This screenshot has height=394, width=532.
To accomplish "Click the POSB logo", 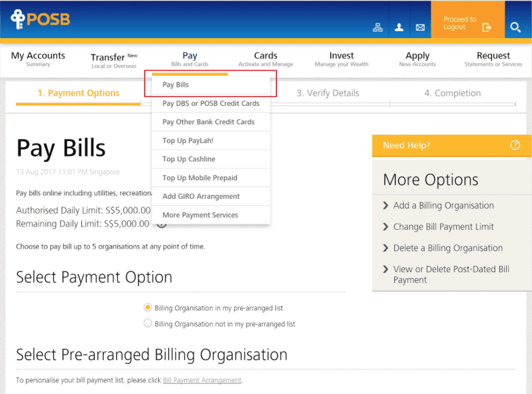I will coord(40,19).
